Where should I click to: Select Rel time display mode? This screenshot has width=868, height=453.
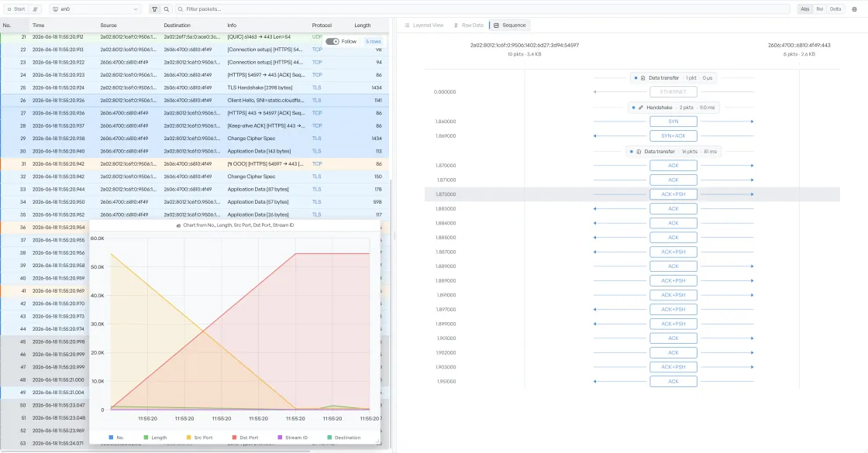819,9
